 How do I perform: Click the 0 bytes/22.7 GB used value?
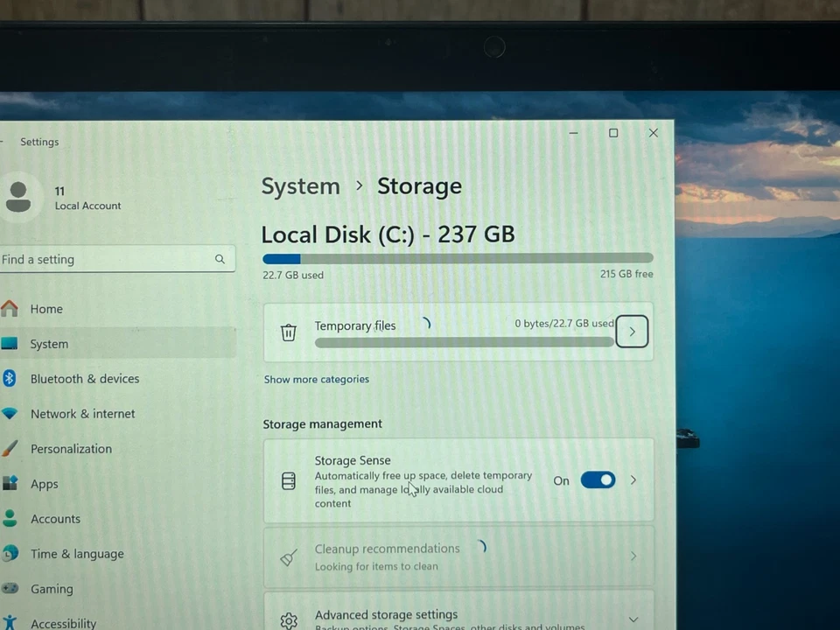pos(564,324)
